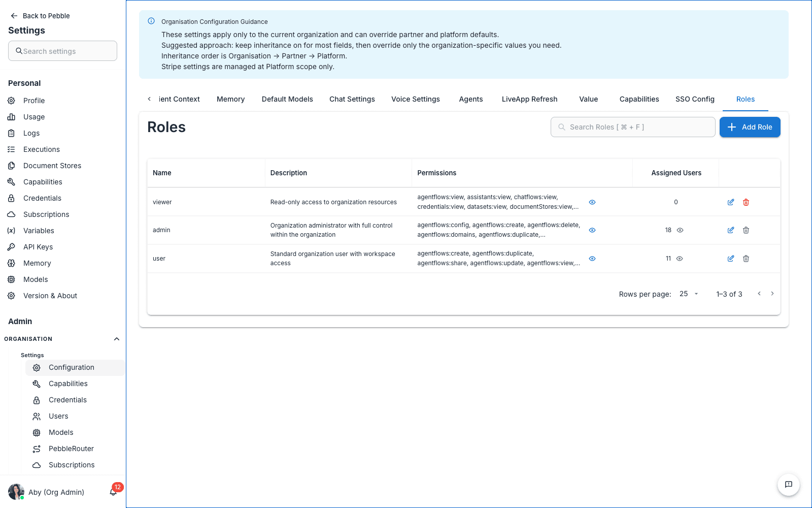The image size is (812, 508).
Task: Go to previous page of roles
Action: point(759,294)
